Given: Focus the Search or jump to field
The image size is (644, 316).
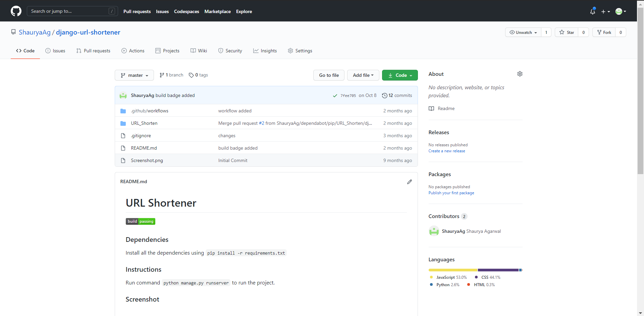Looking at the screenshot, I should click(x=72, y=11).
